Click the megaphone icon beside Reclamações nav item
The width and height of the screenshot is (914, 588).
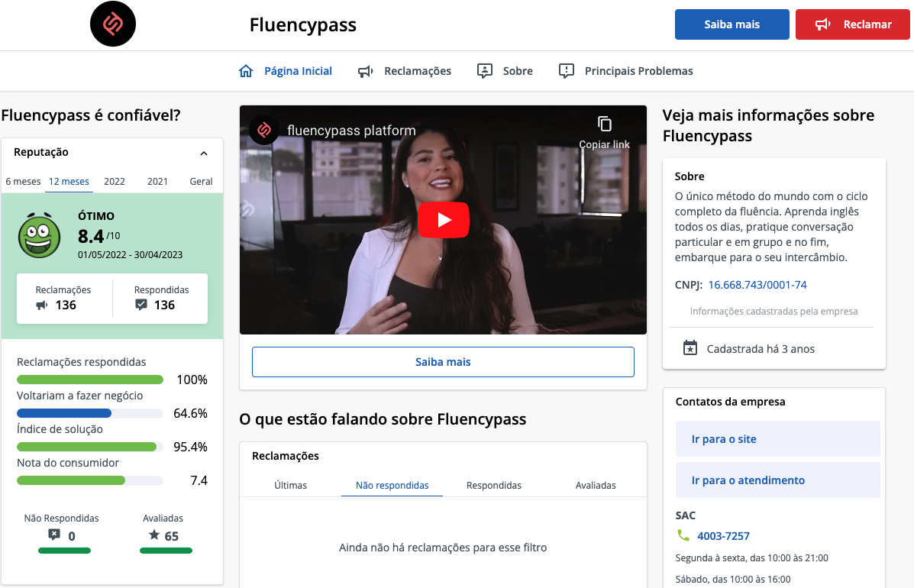tap(366, 71)
